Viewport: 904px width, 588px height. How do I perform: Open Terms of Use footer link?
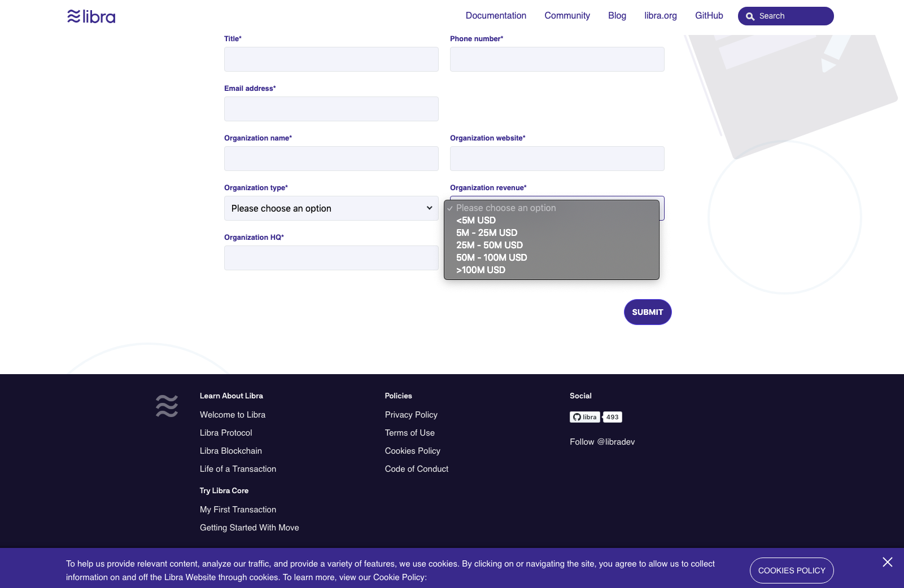point(410,433)
